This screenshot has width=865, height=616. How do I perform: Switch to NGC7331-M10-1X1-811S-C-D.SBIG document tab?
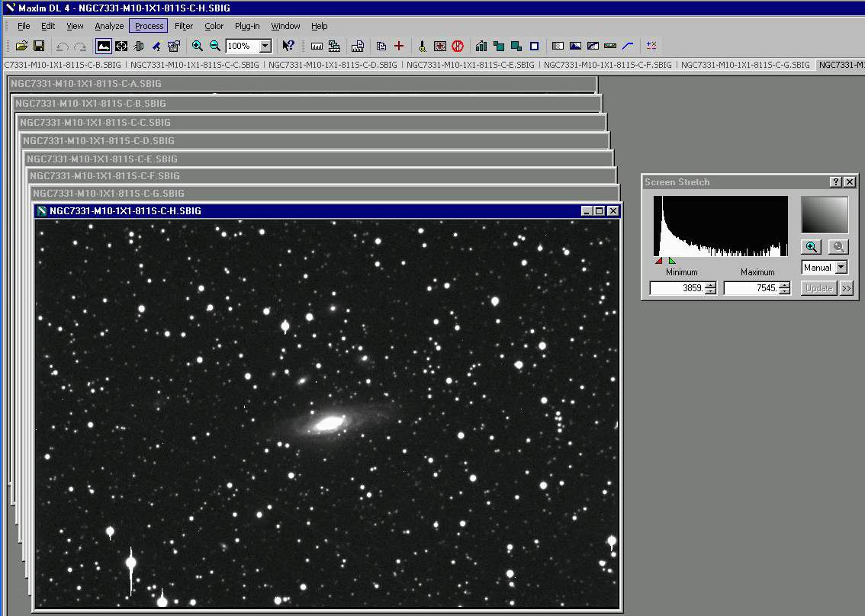pos(333,65)
